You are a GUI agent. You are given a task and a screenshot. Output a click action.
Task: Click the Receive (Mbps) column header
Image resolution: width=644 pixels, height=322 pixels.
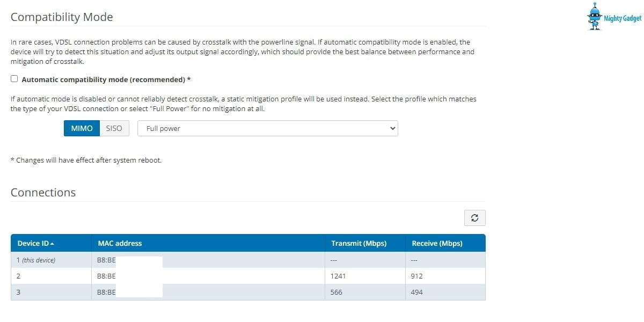pos(437,243)
